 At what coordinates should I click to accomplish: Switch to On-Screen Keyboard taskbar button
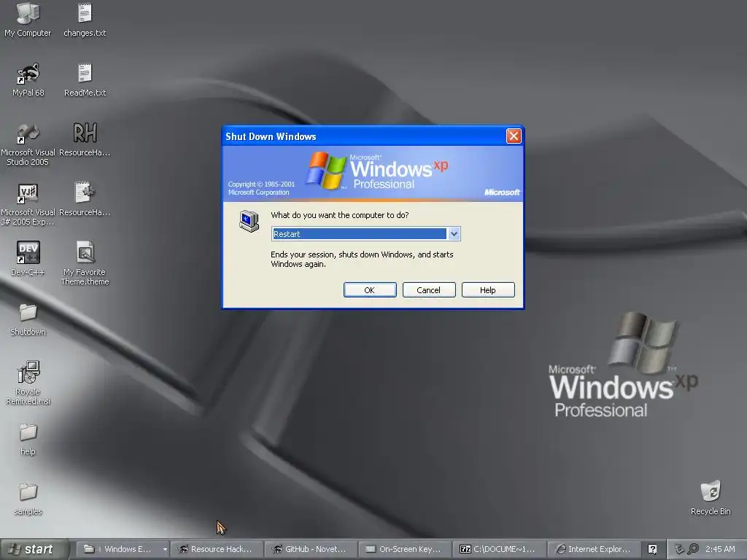click(405, 549)
